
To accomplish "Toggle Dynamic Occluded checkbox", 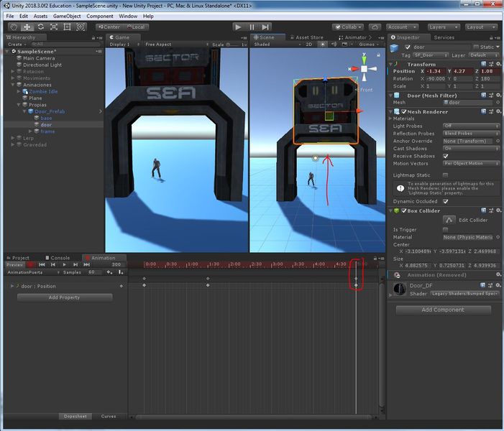I will point(446,201).
